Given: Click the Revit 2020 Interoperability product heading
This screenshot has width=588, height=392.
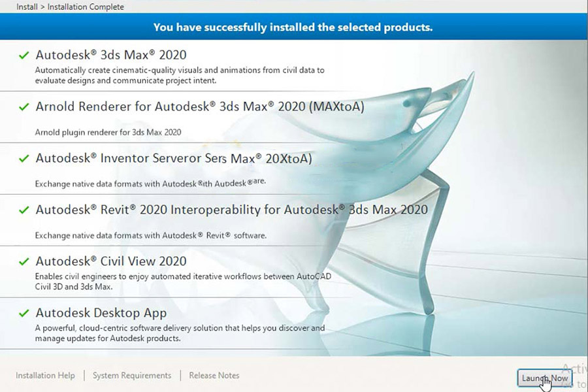Looking at the screenshot, I should [x=231, y=210].
